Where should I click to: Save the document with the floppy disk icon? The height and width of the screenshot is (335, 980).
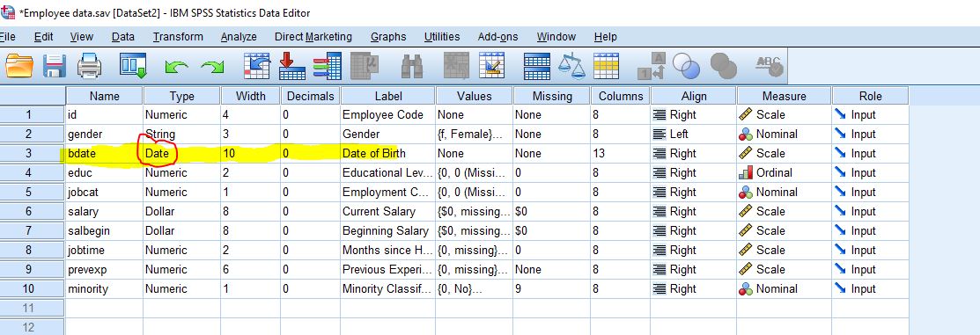point(55,65)
